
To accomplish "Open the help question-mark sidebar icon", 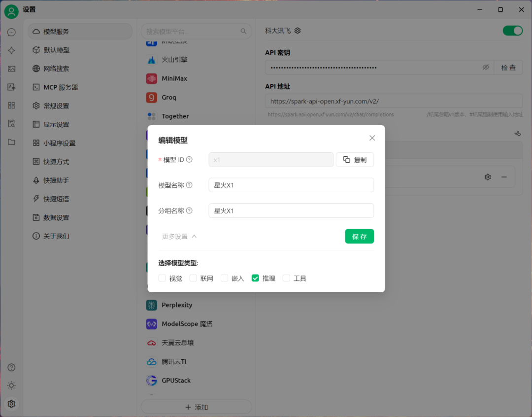I will (11, 367).
